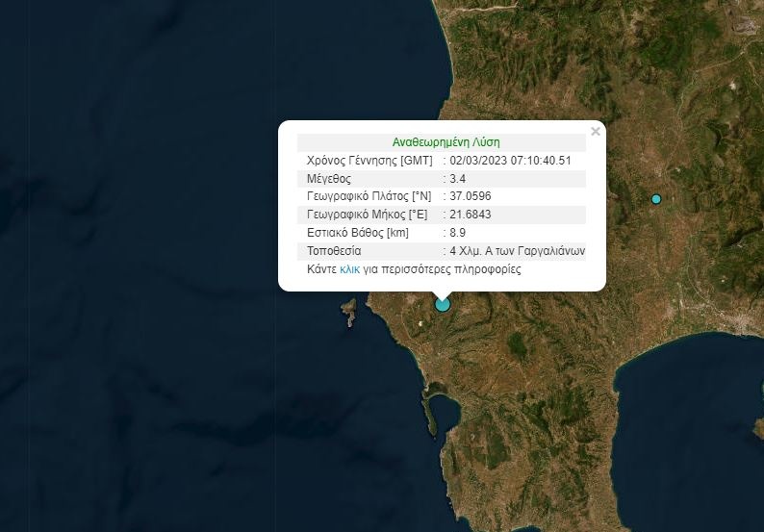Image resolution: width=764 pixels, height=532 pixels.
Task: Select the small earthquake marker to the east
Action: point(656,199)
